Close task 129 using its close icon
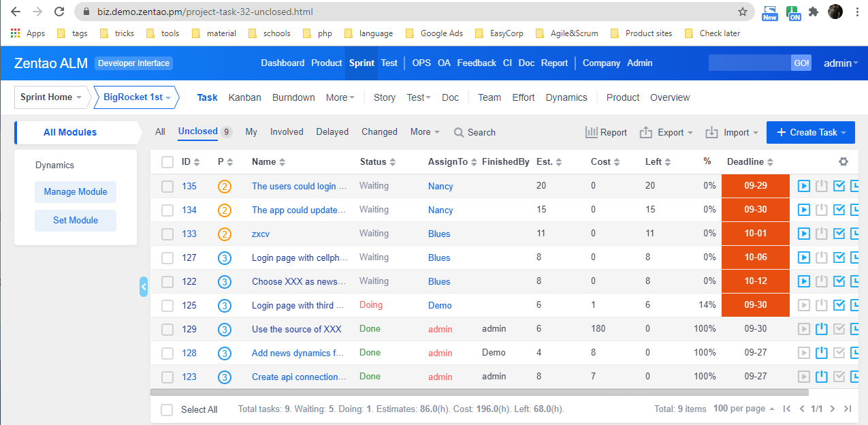This screenshot has width=868, height=425. (822, 329)
